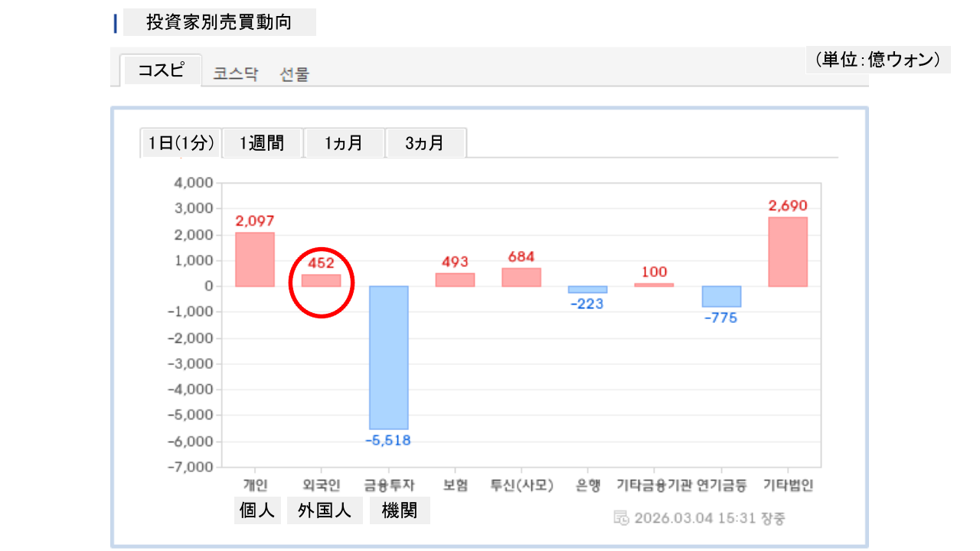Select the 금융투자 bar showing -5,518
Screen dimensions: 980x551
coord(389,357)
